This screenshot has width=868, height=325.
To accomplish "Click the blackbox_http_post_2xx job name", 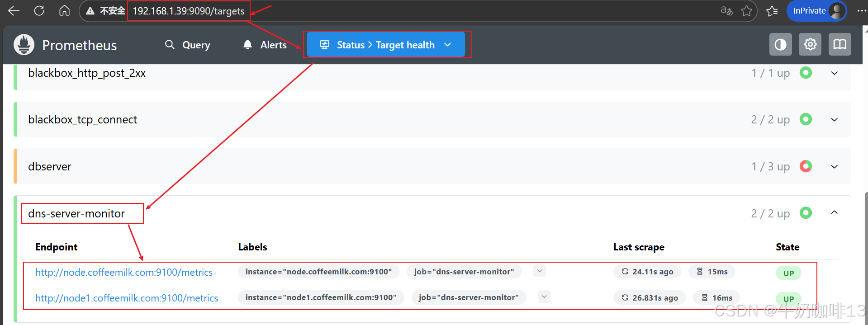I will click(87, 73).
